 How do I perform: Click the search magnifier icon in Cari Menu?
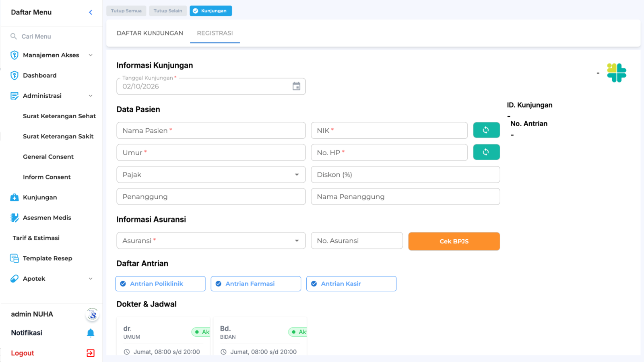[14, 36]
